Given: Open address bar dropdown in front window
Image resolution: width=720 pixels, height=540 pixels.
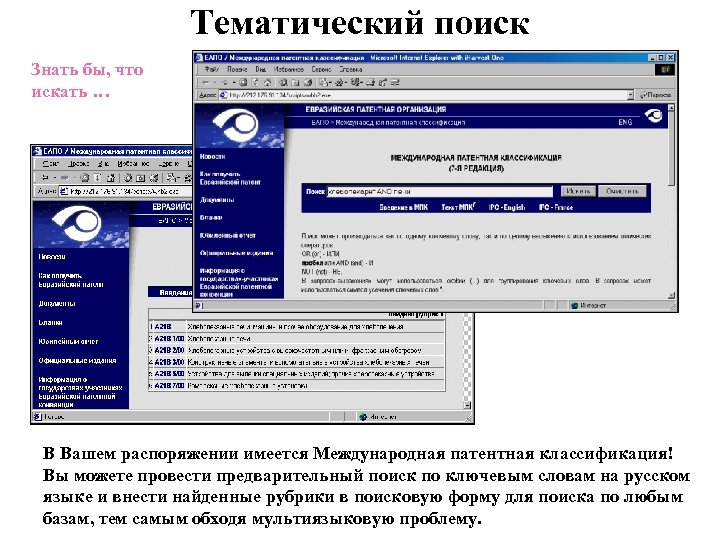Looking at the screenshot, I should click(630, 95).
